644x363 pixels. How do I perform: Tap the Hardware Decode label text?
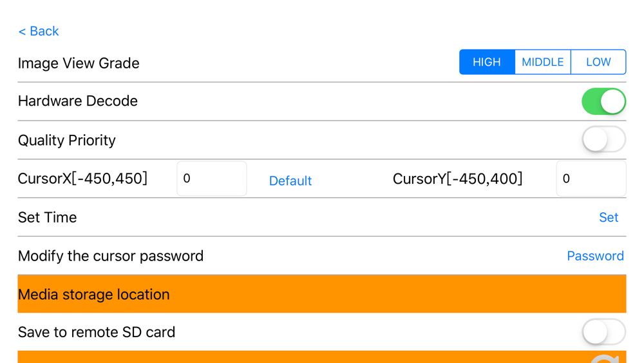click(x=78, y=101)
